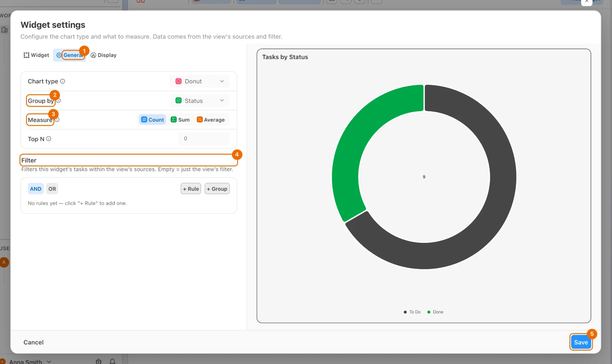Switch to the Display tab
612x364 pixels.
[x=104, y=55]
